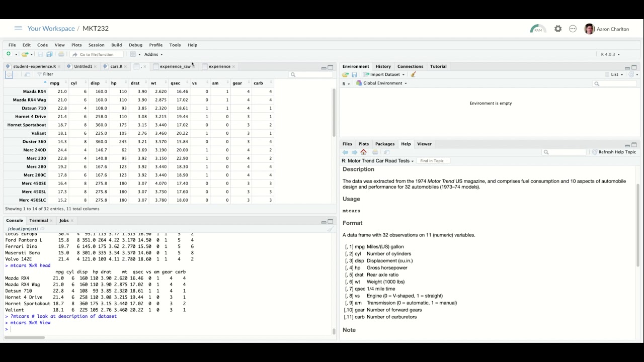The width and height of the screenshot is (644, 362).
Task: Click the Help pane back arrow
Action: tap(345, 152)
